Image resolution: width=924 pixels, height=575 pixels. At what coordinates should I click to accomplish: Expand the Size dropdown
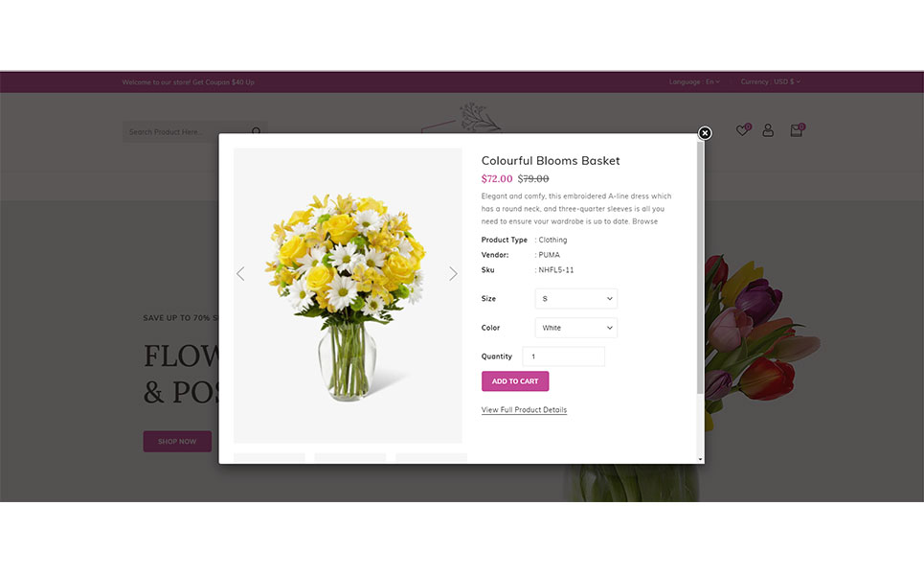(x=575, y=298)
